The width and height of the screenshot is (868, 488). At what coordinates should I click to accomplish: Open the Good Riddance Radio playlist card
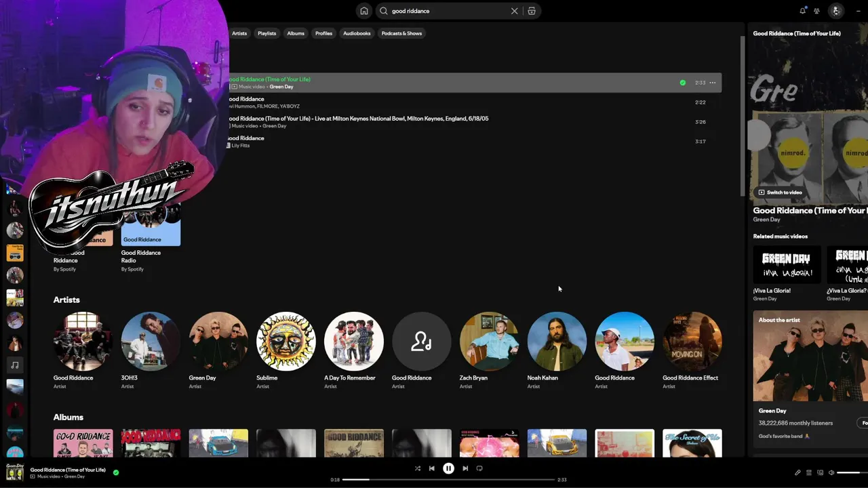tap(151, 237)
